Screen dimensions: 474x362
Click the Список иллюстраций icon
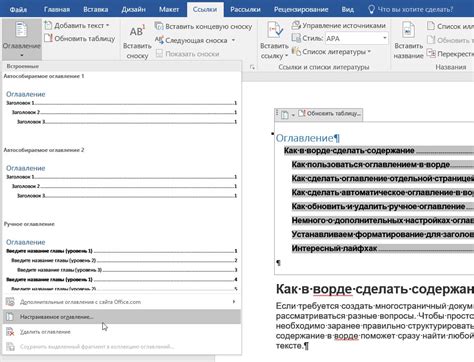431,26
